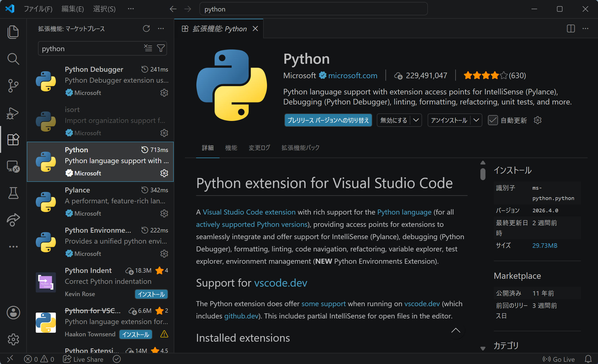Open errors and warnings count in status bar
The width and height of the screenshot is (598, 364).
point(39,359)
